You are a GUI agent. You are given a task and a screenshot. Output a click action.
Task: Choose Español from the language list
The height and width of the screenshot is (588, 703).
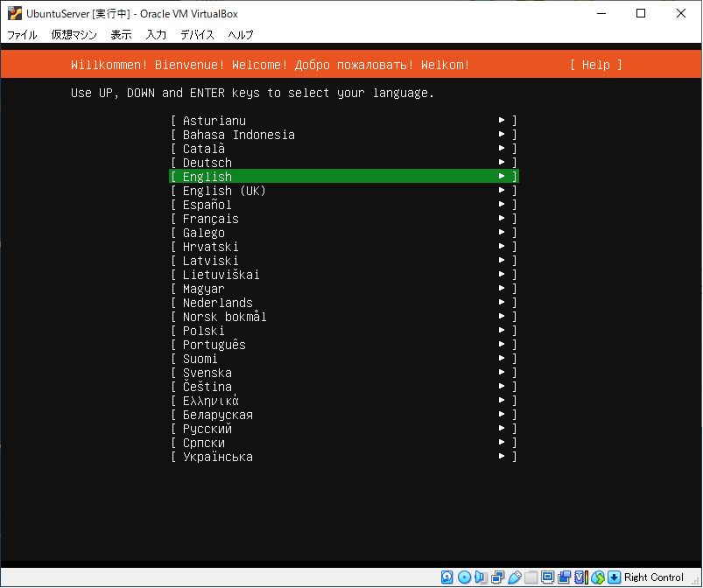pyautogui.click(x=207, y=205)
